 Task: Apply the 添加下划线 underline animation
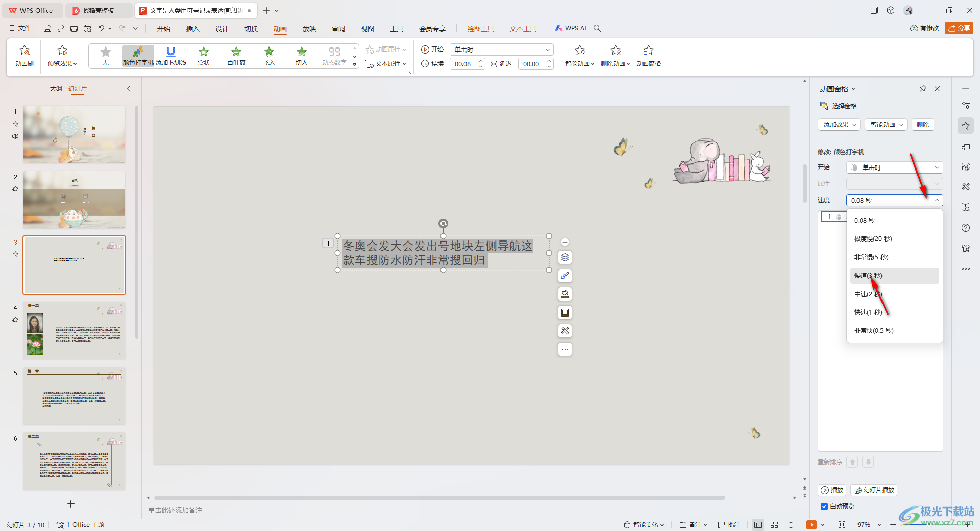pos(171,55)
